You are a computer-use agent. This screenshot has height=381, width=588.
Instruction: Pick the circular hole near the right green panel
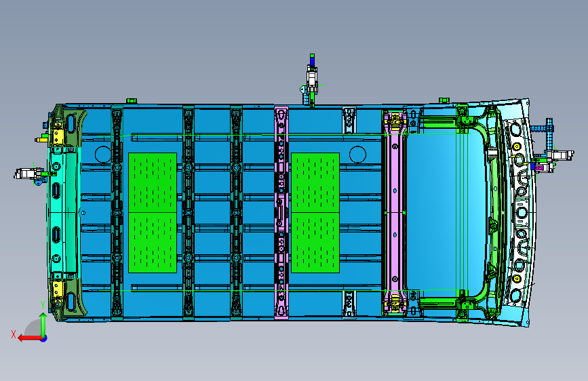(357, 154)
